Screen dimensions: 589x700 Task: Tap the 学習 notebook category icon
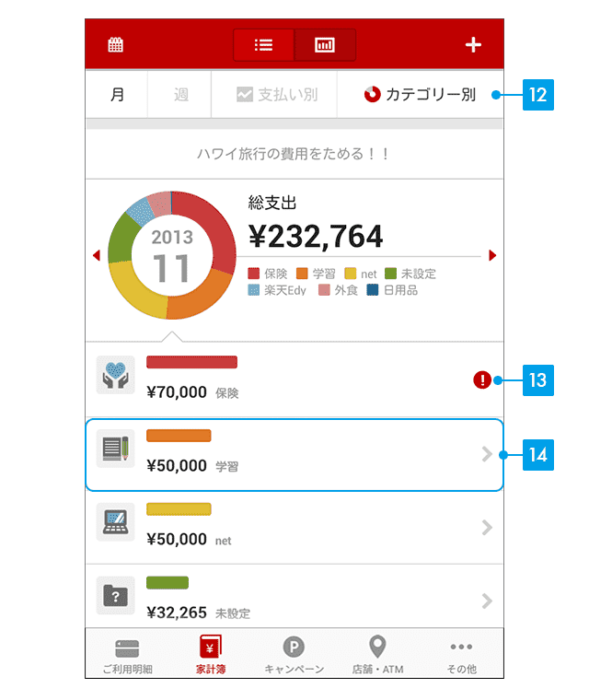click(x=115, y=449)
